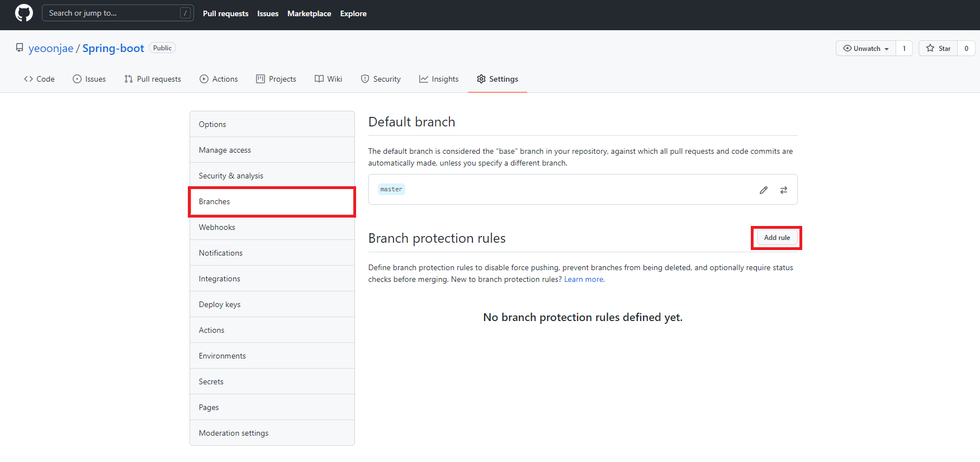Switch to the Wiki tab
Viewport: 980px width, 462px height.
[328, 79]
